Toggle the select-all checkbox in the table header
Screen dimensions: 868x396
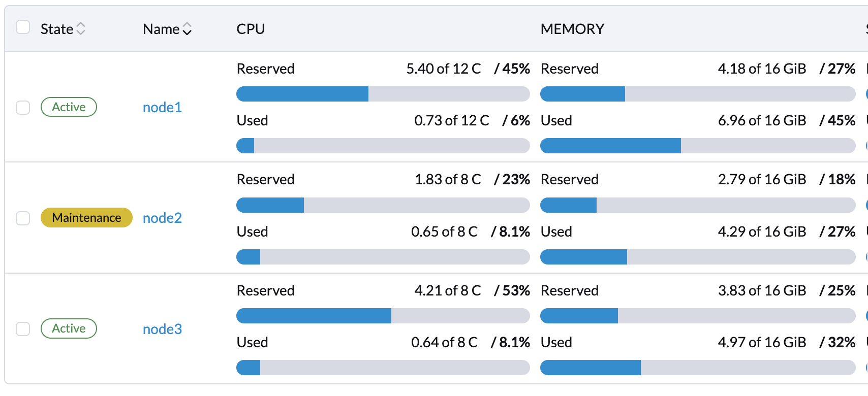tap(23, 28)
